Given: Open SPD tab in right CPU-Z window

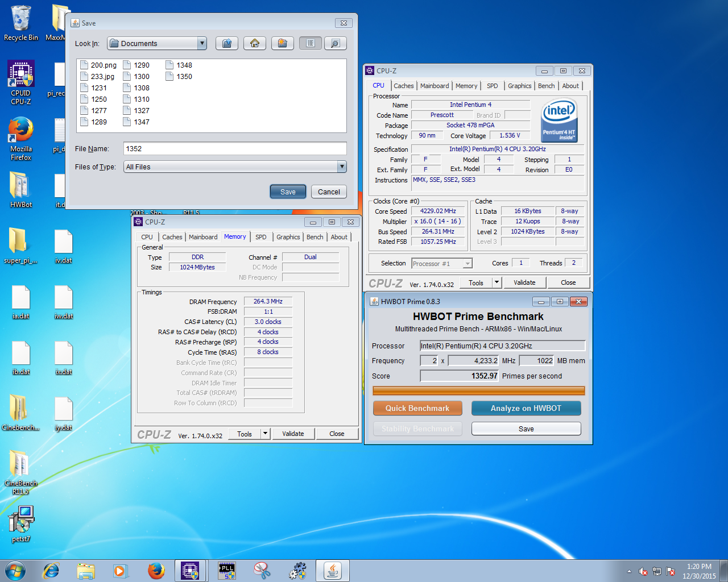Looking at the screenshot, I should pyautogui.click(x=493, y=86).
